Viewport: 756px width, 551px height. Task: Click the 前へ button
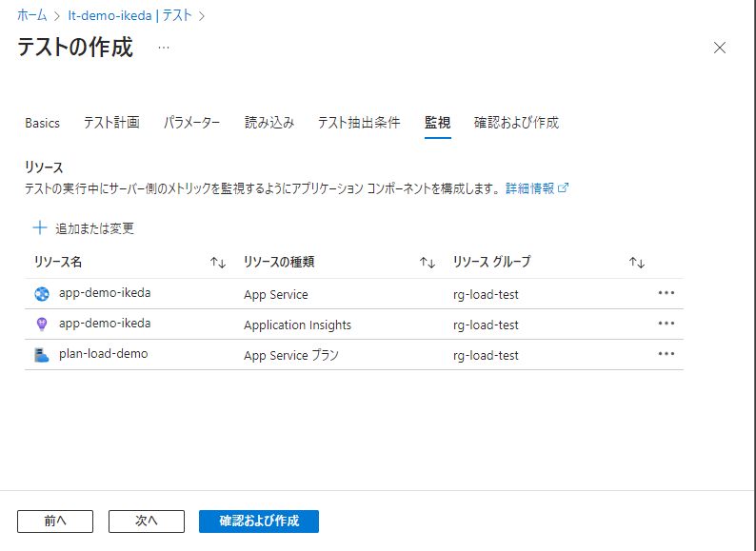[x=55, y=521]
